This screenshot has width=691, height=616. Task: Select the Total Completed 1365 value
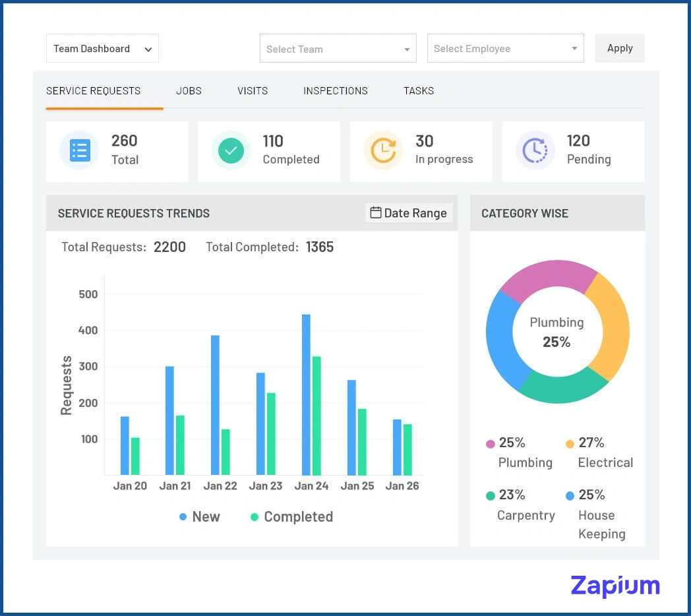(x=320, y=247)
